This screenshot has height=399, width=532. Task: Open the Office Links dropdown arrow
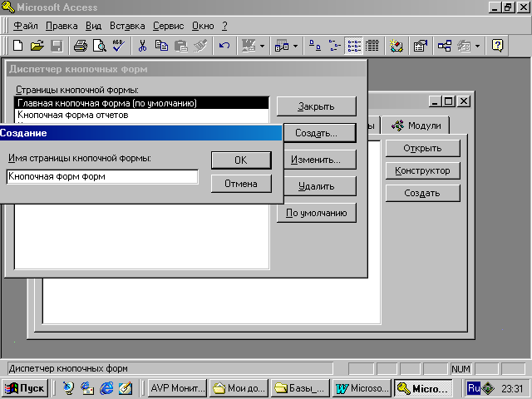[262, 46]
